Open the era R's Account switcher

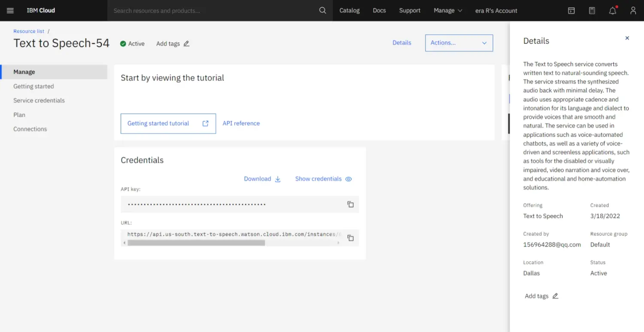coord(496,11)
